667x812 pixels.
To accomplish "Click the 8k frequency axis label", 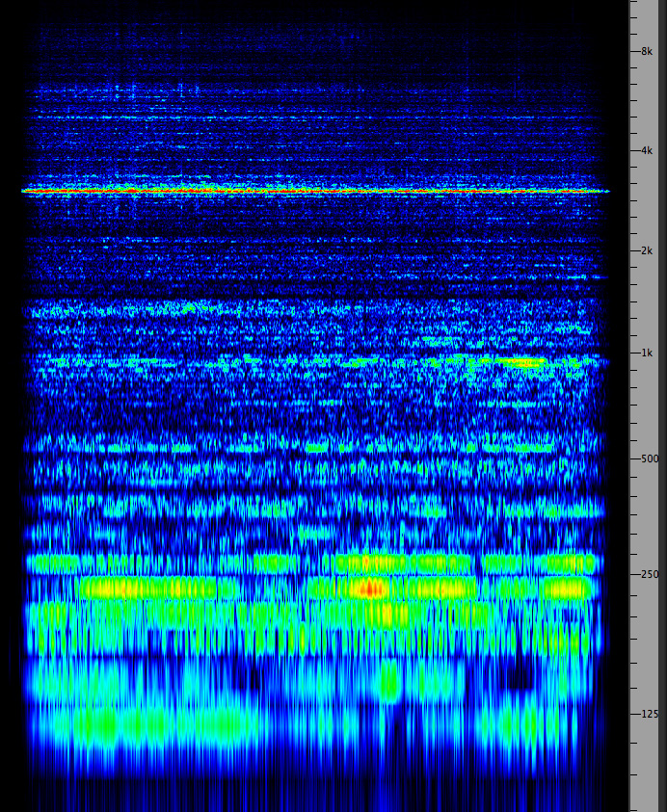I will (647, 51).
